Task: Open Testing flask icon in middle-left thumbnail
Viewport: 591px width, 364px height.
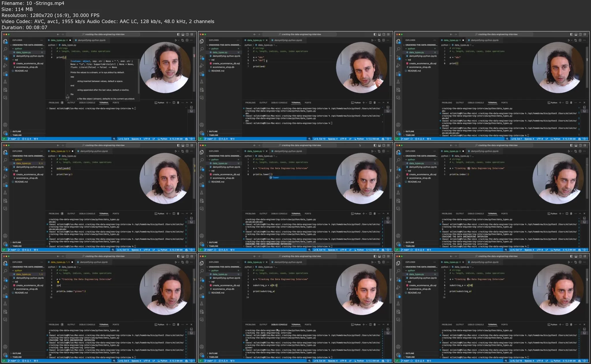Action: point(5,193)
